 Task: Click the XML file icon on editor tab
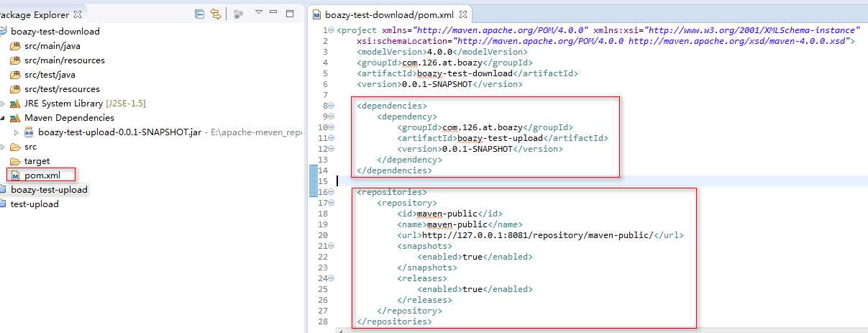tap(317, 14)
